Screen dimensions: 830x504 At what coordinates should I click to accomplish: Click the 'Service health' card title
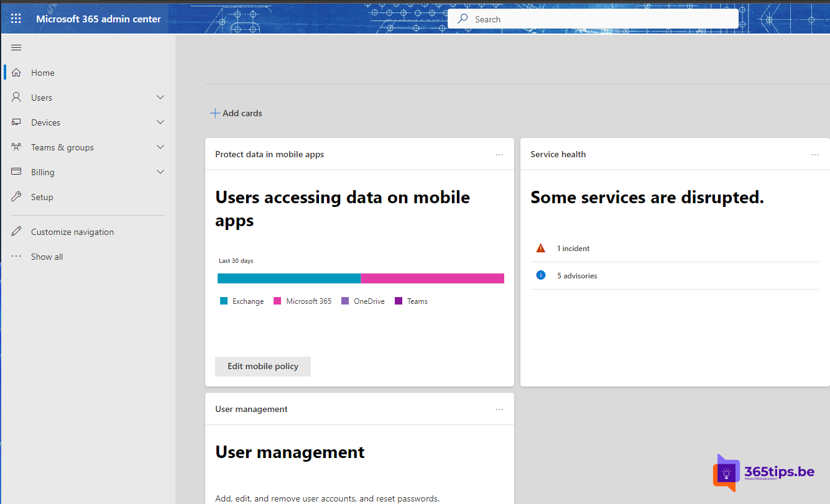(x=558, y=154)
